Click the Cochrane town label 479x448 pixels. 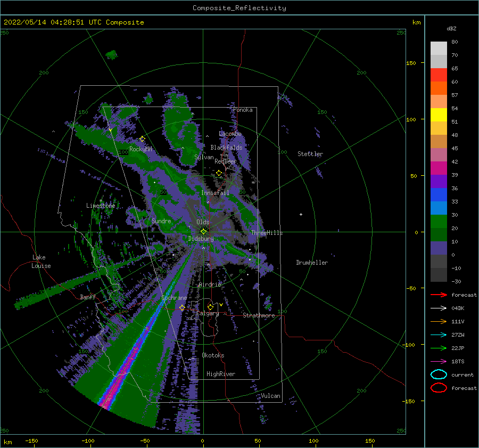point(174,298)
